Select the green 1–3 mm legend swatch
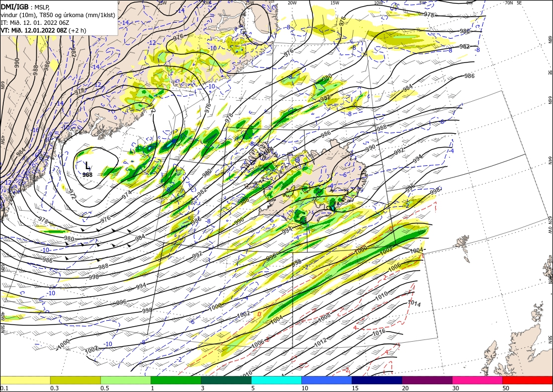 [176, 380]
